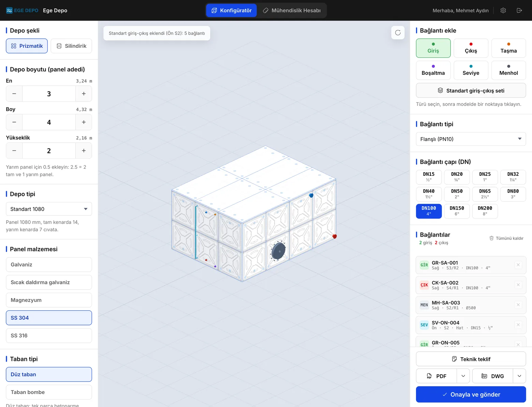
Task: Select Galvaniz panel material
Action: pos(49,265)
